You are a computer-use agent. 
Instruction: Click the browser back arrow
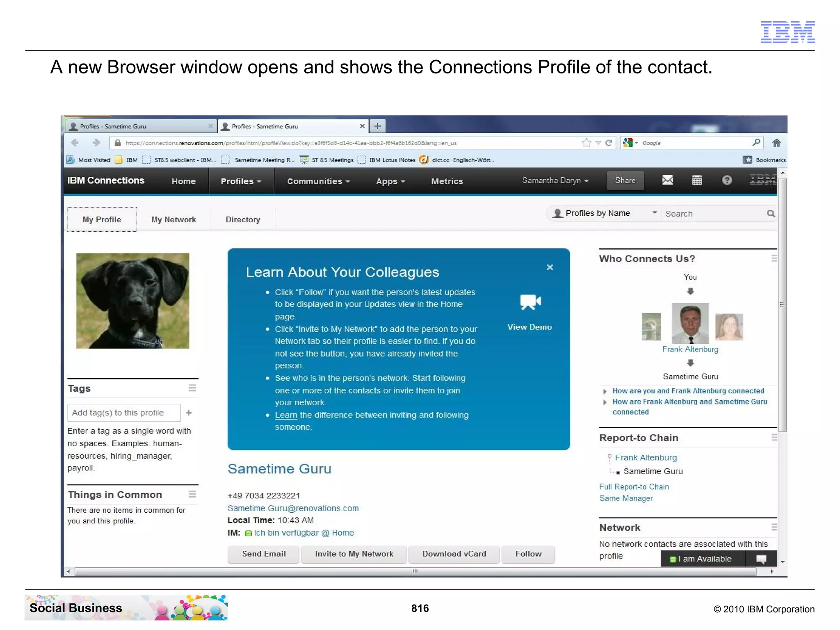(x=75, y=143)
